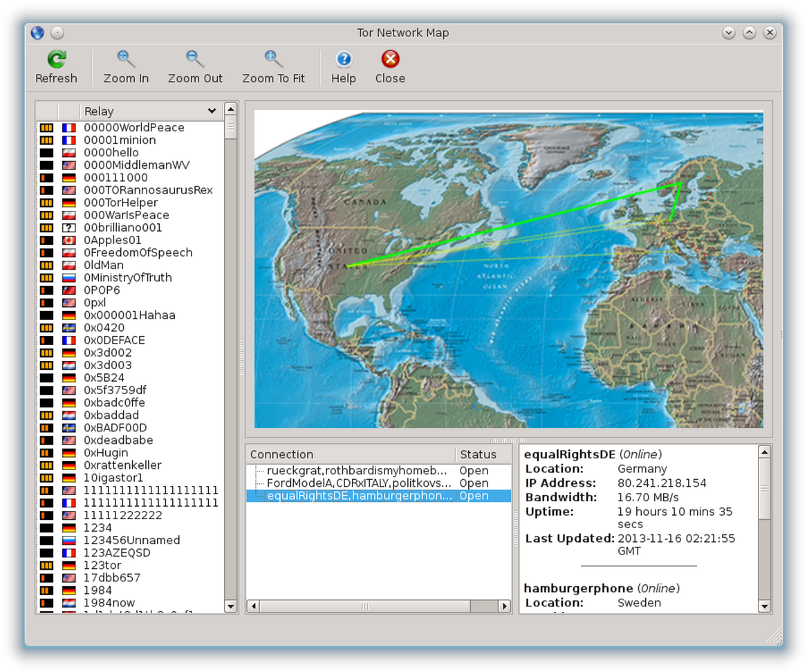Click the bandwidth status icon beside 00001minion
This screenshot has height=672, width=807.
point(47,140)
